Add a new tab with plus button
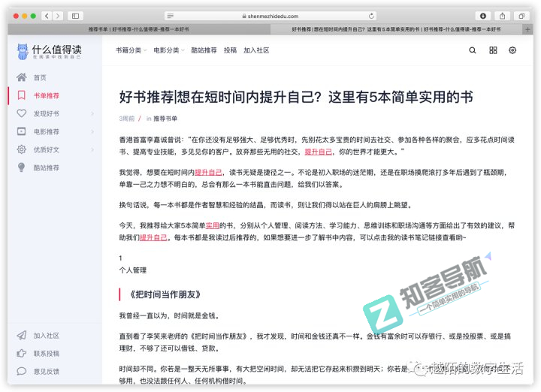This screenshot has width=541, height=392. (527, 29)
